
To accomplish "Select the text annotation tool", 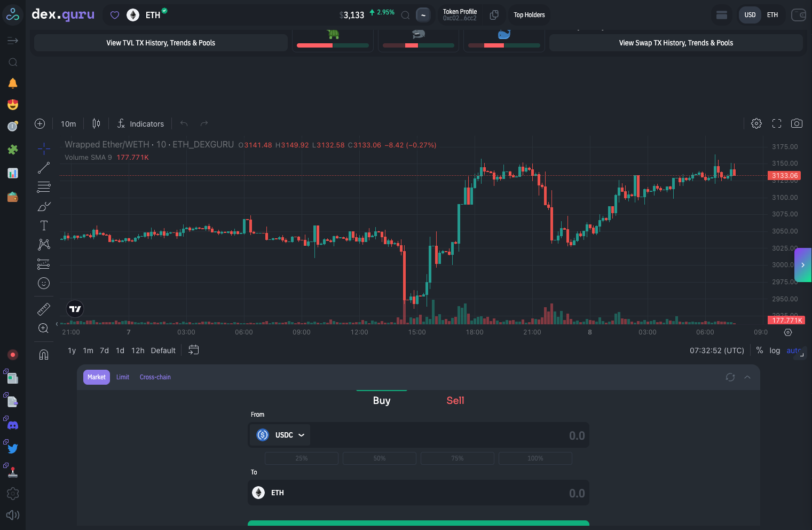I will [x=44, y=225].
